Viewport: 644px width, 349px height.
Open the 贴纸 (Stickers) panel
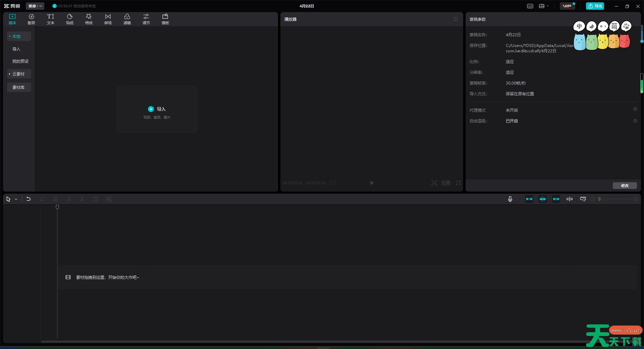(70, 19)
